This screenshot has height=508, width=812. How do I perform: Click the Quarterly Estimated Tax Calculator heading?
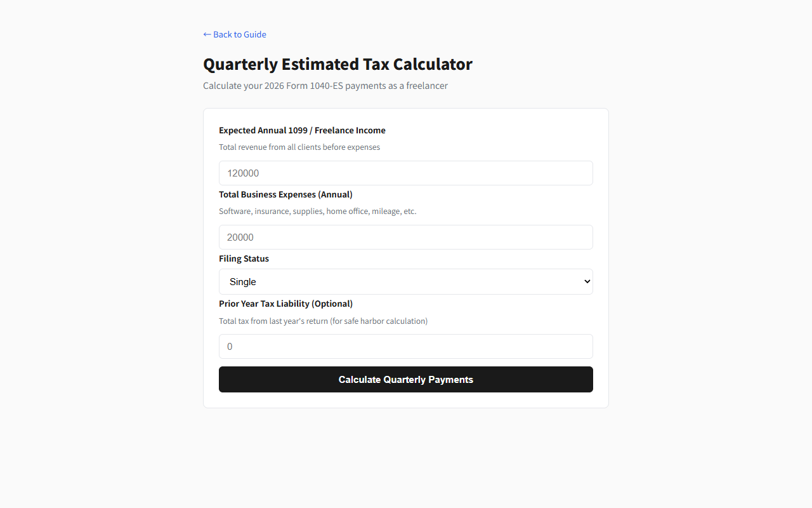tap(337, 64)
